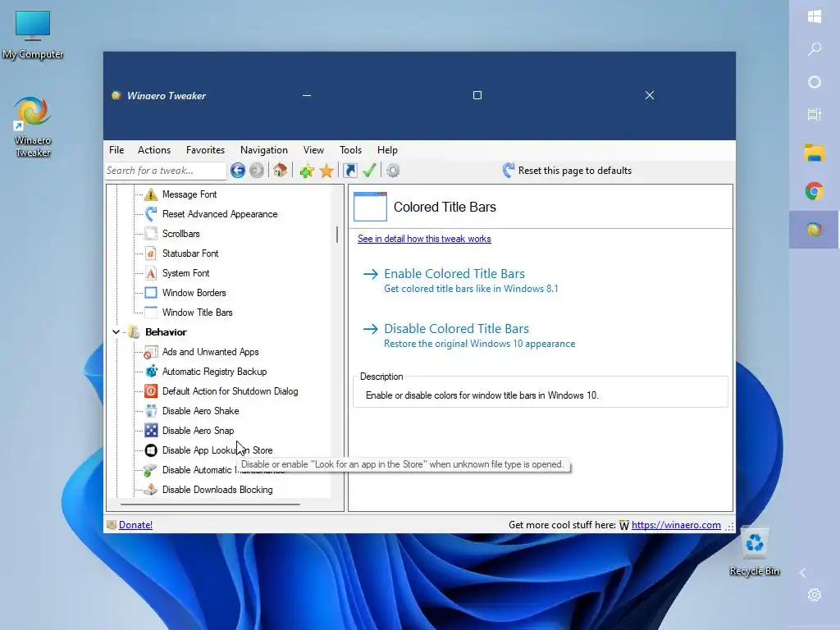The width and height of the screenshot is (840, 630).
Task: Click the Forward navigation arrow icon
Action: [x=257, y=171]
